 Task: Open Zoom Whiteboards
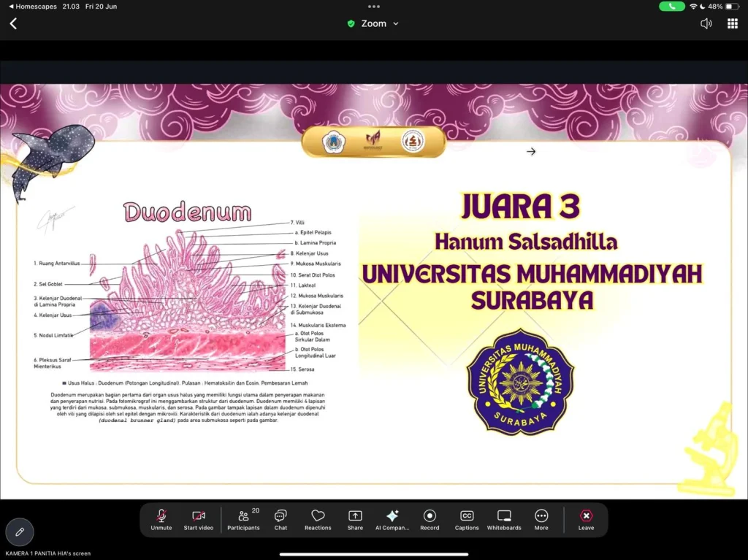click(x=504, y=518)
